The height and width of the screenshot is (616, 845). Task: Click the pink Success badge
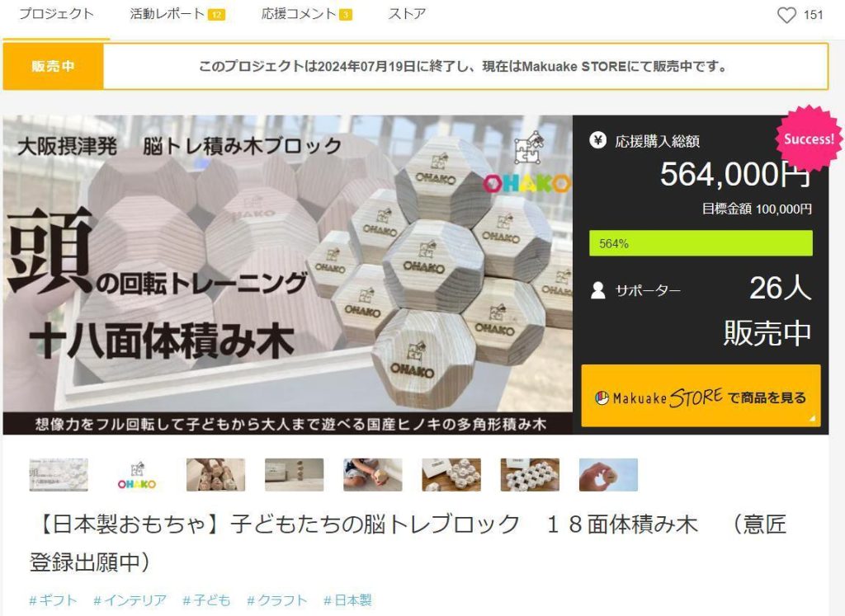[809, 139]
